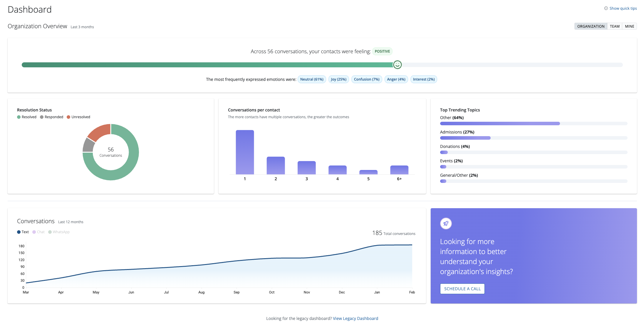Click the quick tips info icon
644x327 pixels.
point(606,8)
